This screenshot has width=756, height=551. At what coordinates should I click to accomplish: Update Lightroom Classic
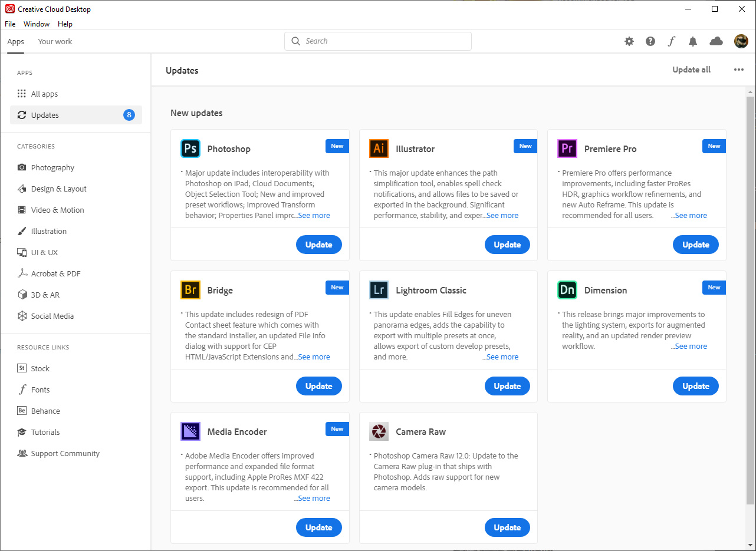pos(507,386)
